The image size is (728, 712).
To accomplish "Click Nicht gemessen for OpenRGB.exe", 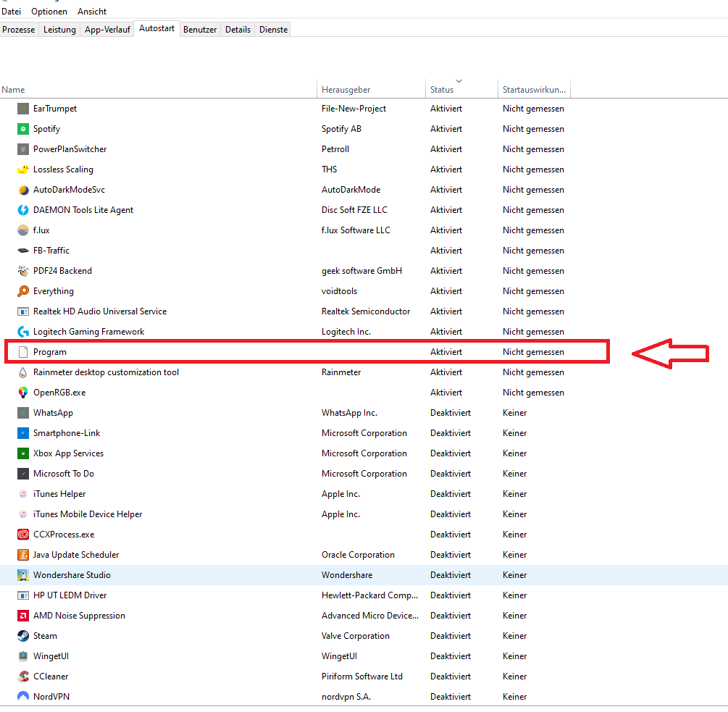I will (x=533, y=393).
